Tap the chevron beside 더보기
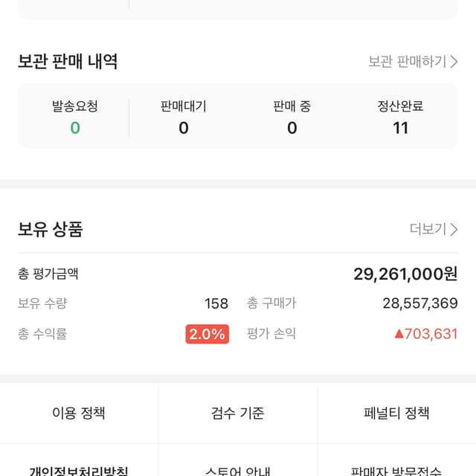 pos(454,229)
